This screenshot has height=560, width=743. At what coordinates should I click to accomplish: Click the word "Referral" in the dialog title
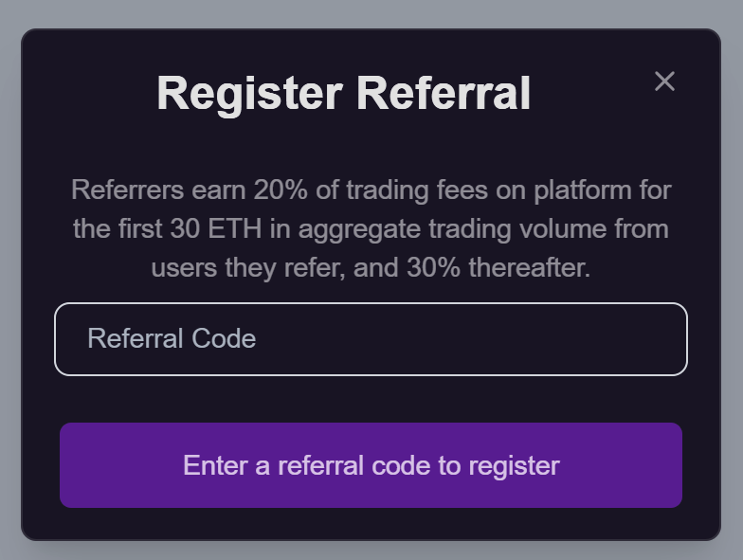coord(443,94)
